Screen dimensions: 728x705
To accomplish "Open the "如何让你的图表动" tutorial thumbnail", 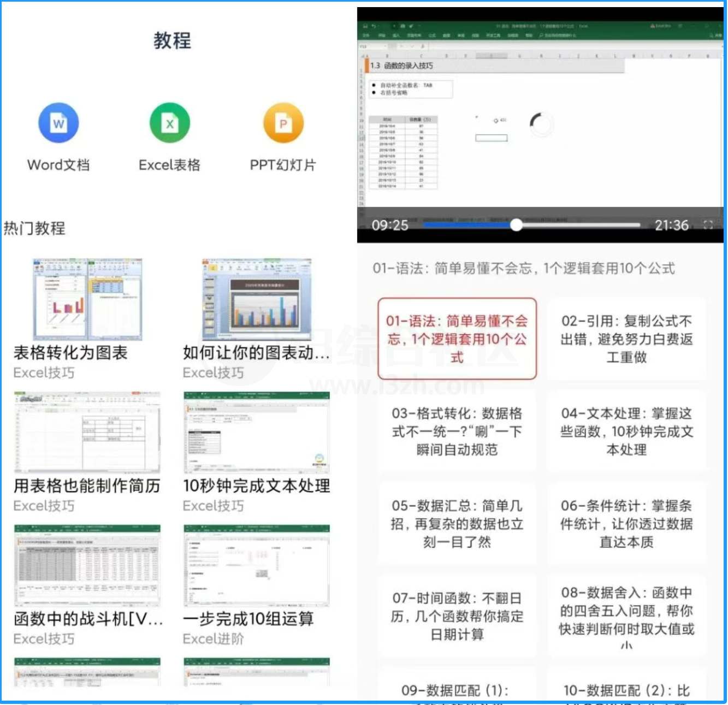I will pos(257,299).
